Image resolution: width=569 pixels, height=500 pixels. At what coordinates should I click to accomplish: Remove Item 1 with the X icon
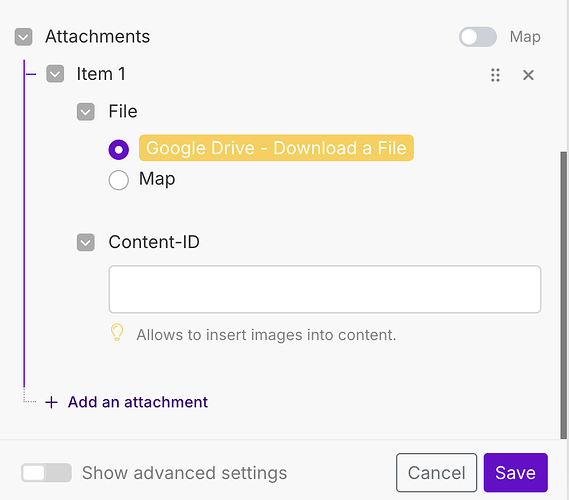click(x=528, y=75)
